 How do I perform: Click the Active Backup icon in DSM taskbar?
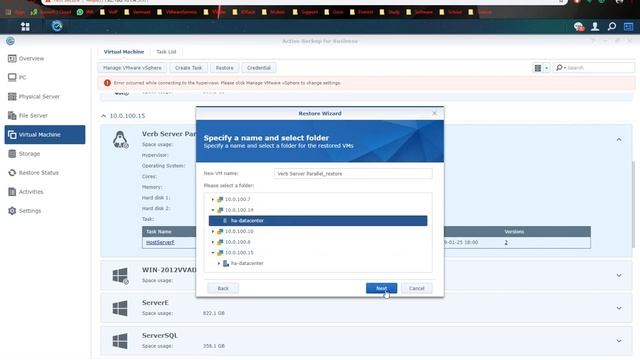pyautogui.click(x=57, y=26)
